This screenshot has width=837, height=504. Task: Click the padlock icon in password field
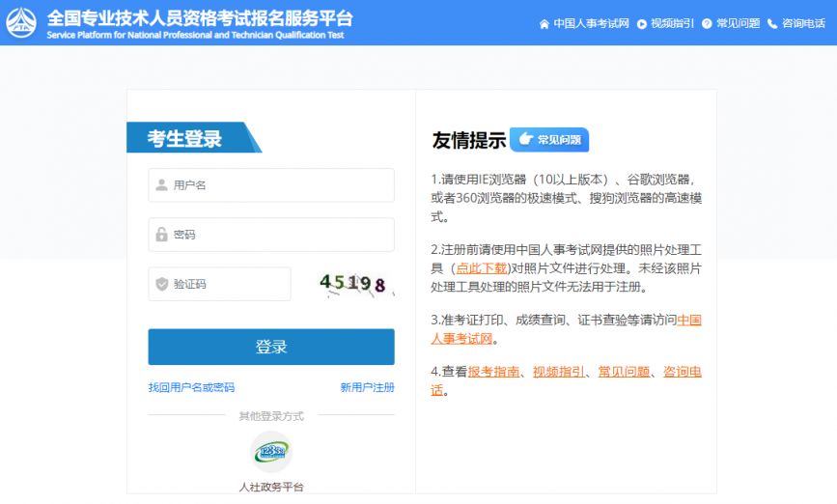pos(162,234)
